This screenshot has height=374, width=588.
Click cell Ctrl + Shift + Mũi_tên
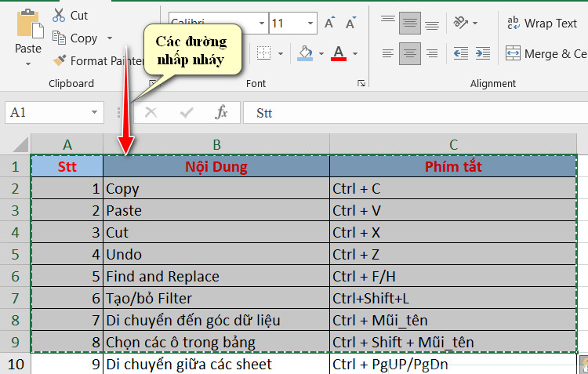(453, 342)
